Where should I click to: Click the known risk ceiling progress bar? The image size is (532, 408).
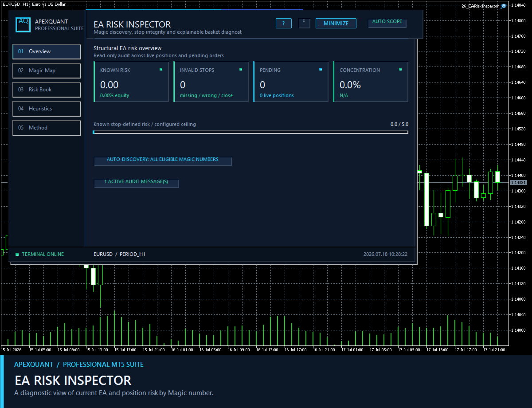coord(250,132)
